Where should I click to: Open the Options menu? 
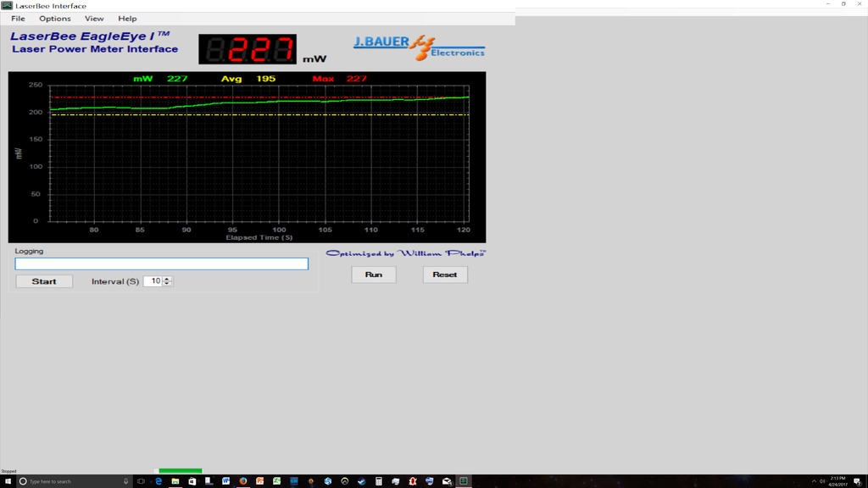(x=55, y=19)
